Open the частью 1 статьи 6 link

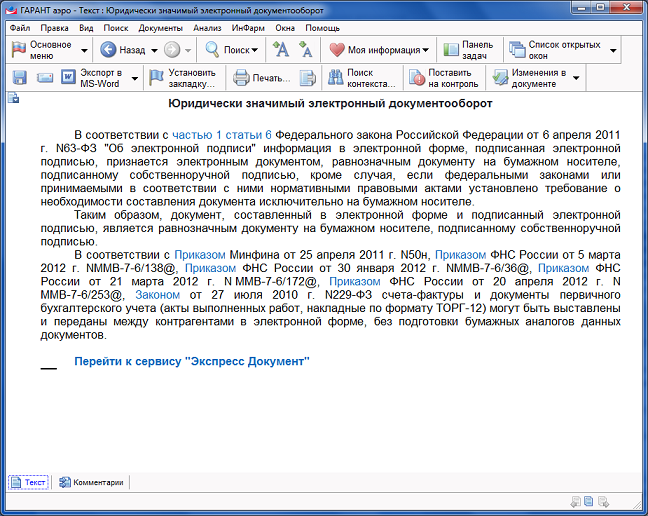(221, 133)
